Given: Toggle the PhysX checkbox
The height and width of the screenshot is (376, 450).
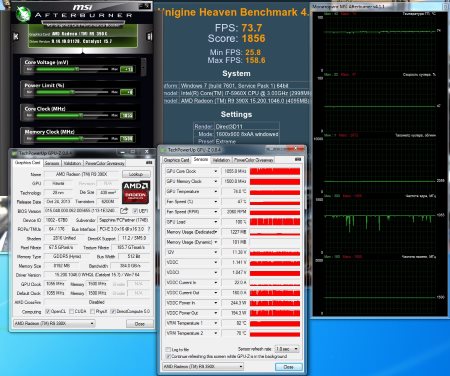Looking at the screenshot, I should pyautogui.click(x=92, y=311).
